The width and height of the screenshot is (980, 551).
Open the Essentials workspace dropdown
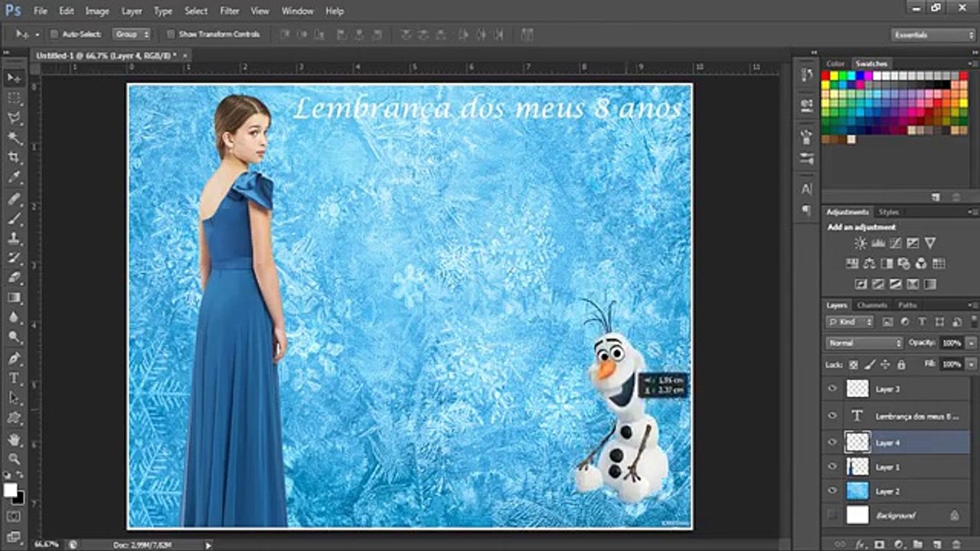933,35
